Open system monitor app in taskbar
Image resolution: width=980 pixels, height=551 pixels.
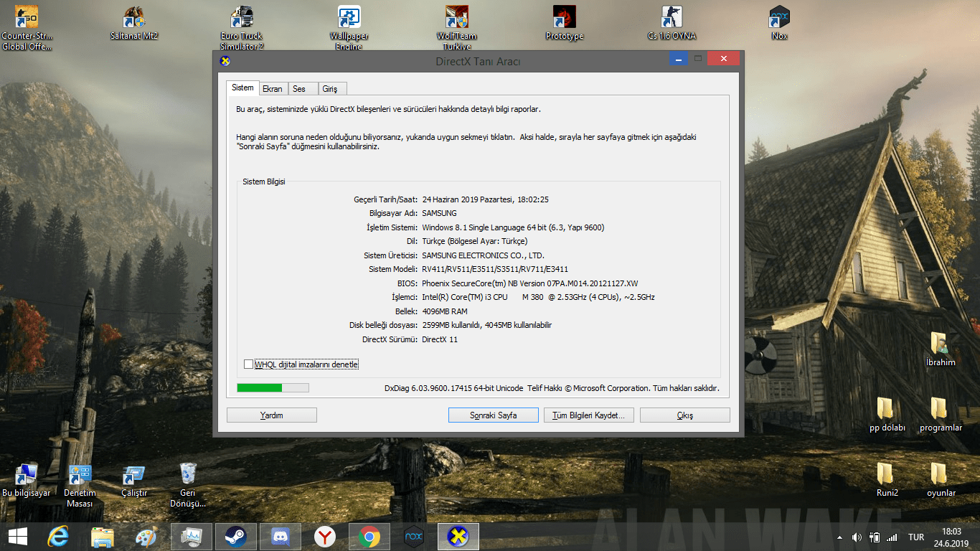coord(192,537)
